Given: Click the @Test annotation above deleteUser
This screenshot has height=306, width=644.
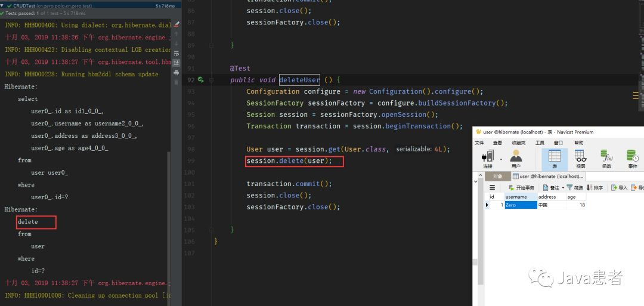Looking at the screenshot, I should point(240,68).
